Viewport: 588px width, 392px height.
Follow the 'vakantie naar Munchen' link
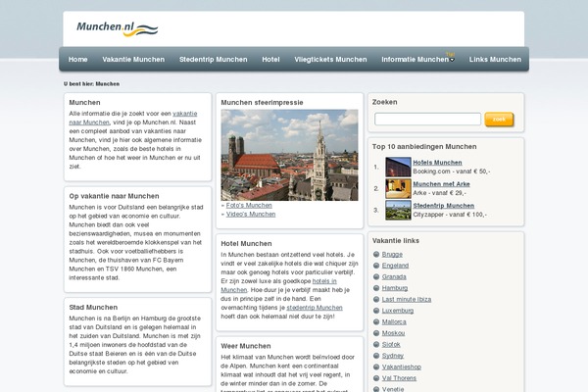pyautogui.click(x=133, y=118)
